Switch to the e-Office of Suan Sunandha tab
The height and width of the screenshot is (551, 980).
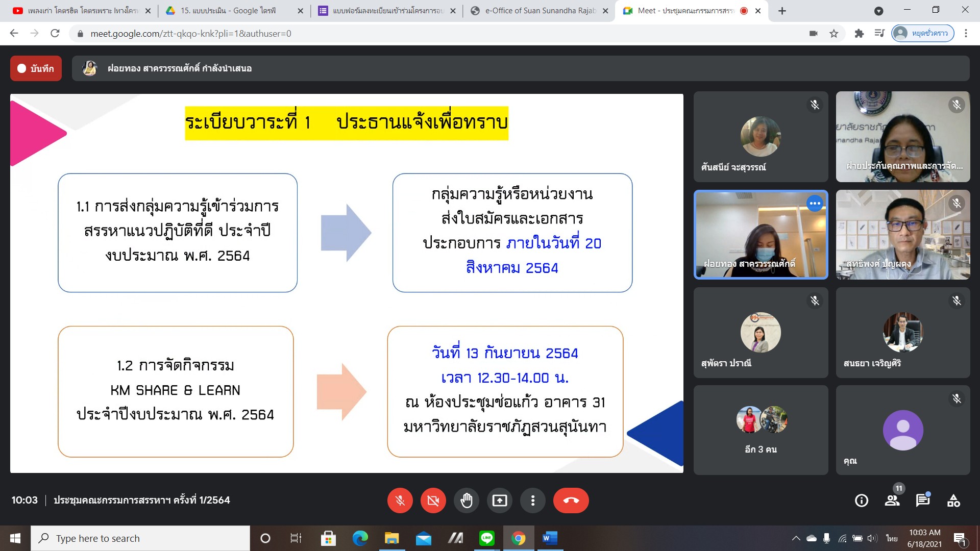[538, 11]
